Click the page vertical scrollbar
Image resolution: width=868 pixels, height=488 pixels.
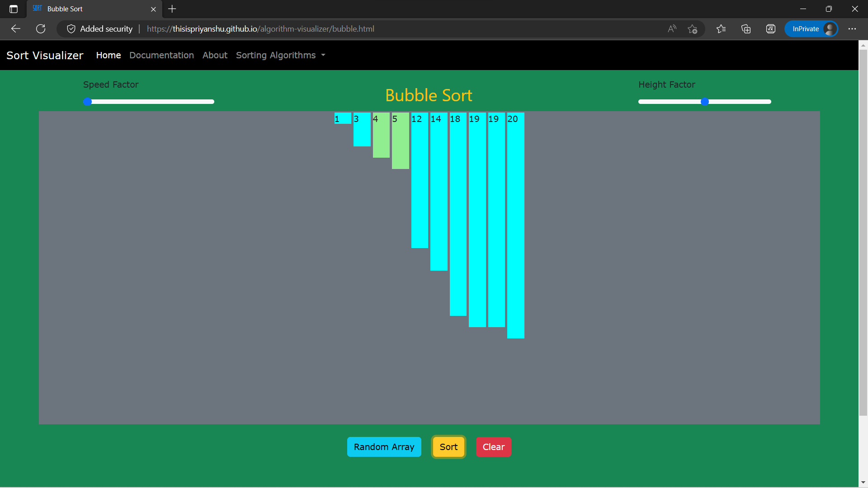pos(863,233)
